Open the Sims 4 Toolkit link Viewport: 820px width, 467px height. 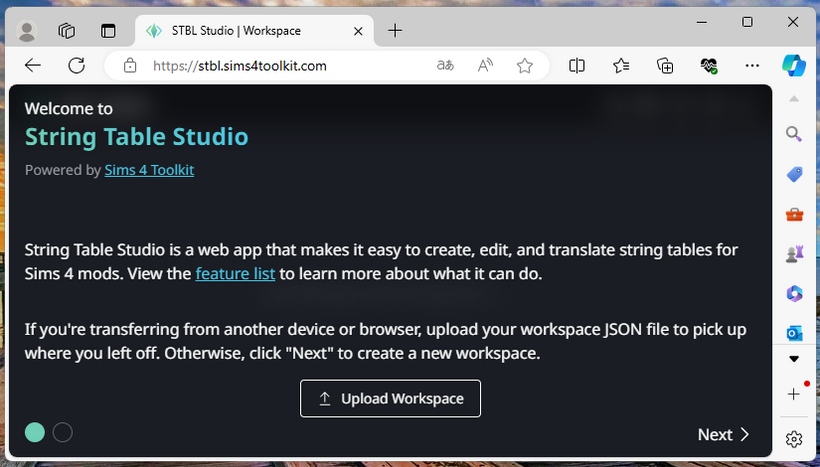tap(149, 170)
